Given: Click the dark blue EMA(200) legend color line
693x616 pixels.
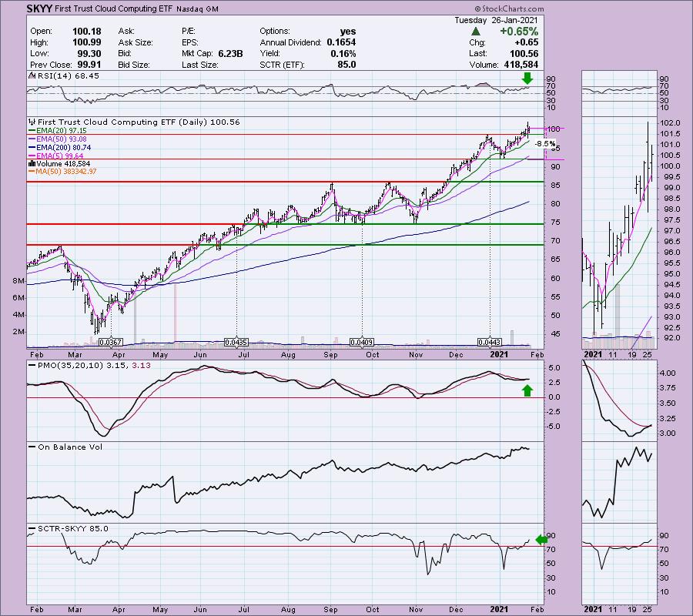Looking at the screenshot, I should pyautogui.click(x=32, y=148).
